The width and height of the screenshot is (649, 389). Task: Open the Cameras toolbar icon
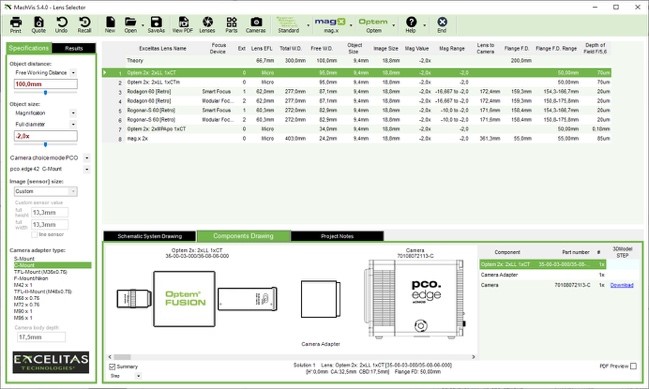tap(256, 25)
